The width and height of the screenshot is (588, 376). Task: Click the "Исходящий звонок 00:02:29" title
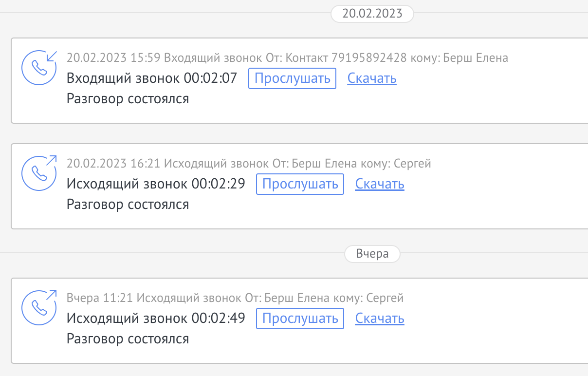[x=156, y=184]
